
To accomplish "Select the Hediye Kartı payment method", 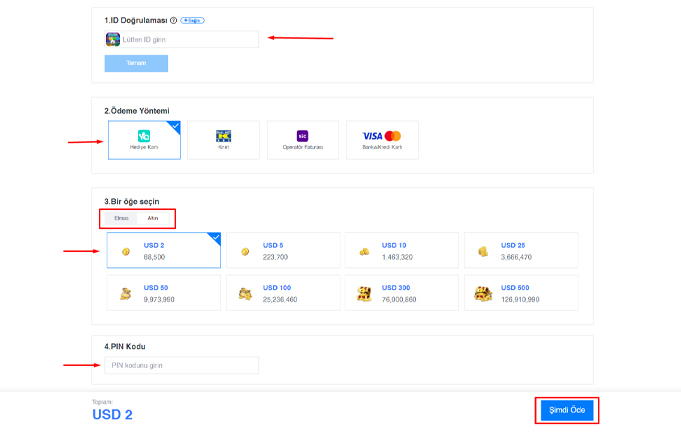I will point(144,140).
